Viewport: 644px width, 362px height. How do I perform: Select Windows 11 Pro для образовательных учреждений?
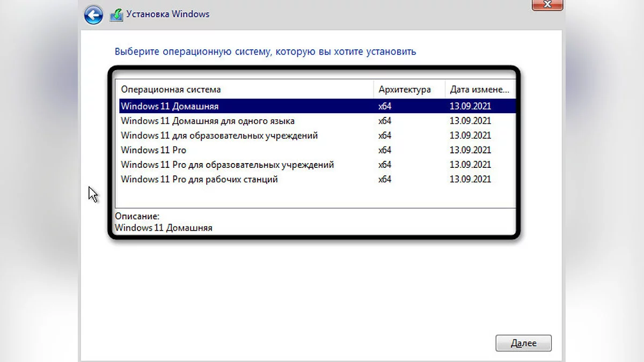pyautogui.click(x=227, y=165)
